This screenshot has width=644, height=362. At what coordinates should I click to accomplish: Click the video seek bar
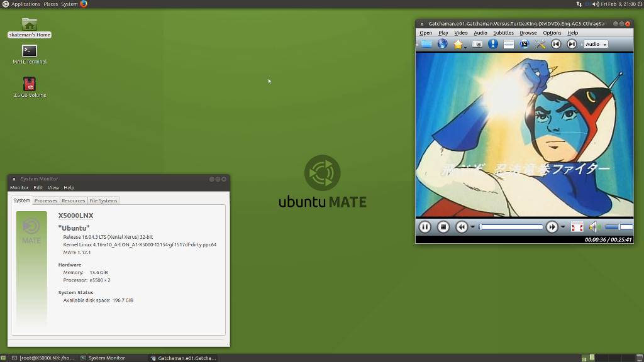click(511, 227)
